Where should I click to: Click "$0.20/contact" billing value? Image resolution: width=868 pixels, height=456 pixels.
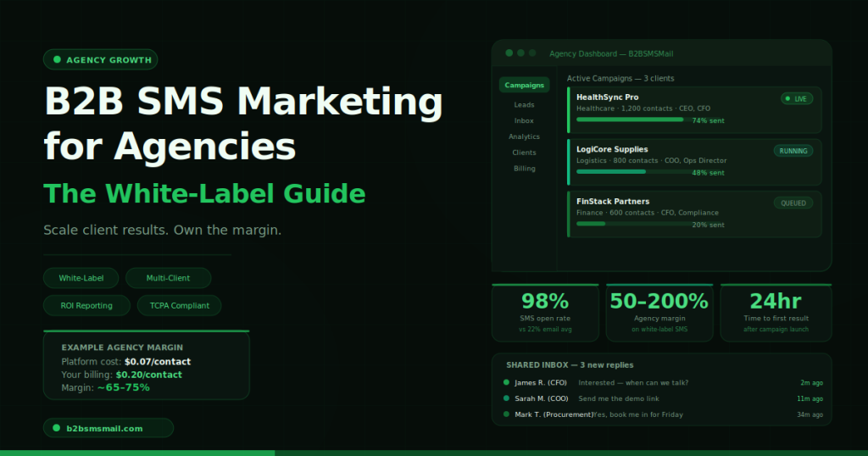[149, 375]
